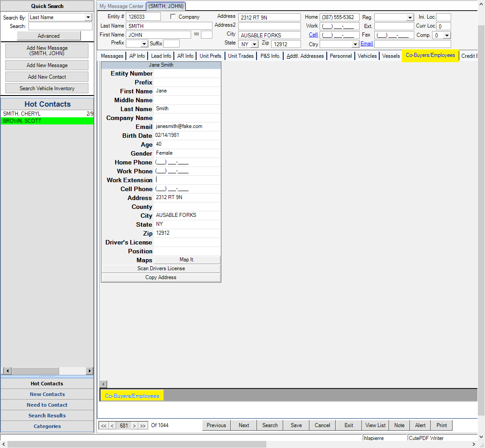Open the Search By dropdown

[88, 17]
